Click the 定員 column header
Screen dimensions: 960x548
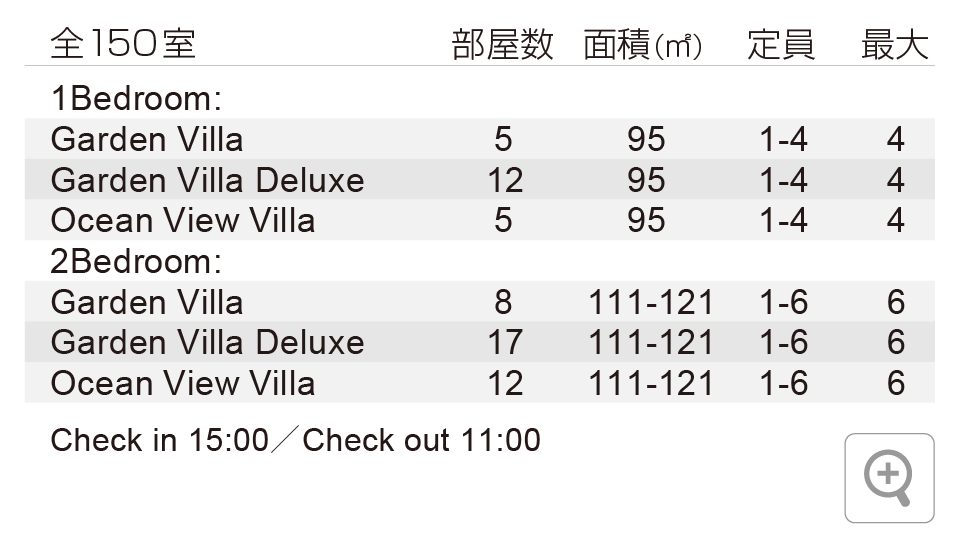coord(781,45)
